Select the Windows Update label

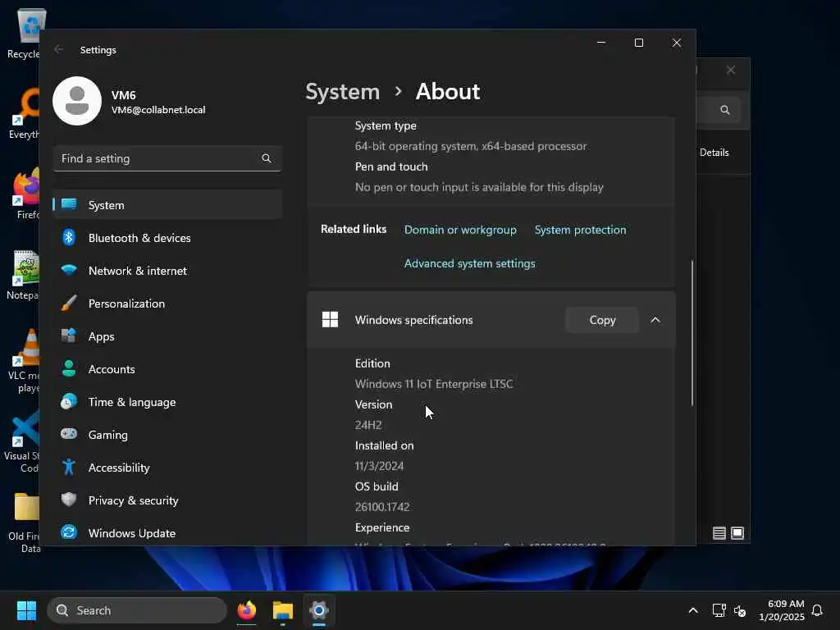pos(132,533)
